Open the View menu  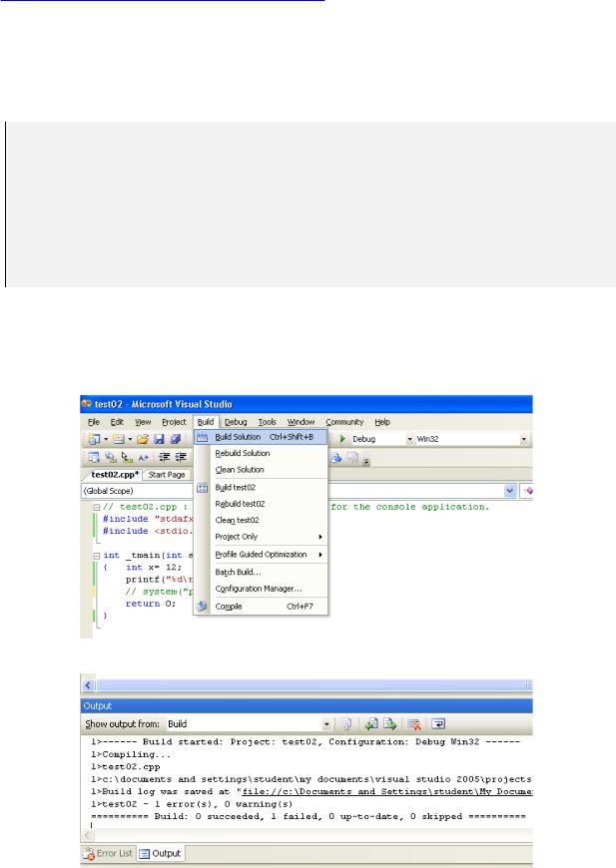point(143,422)
